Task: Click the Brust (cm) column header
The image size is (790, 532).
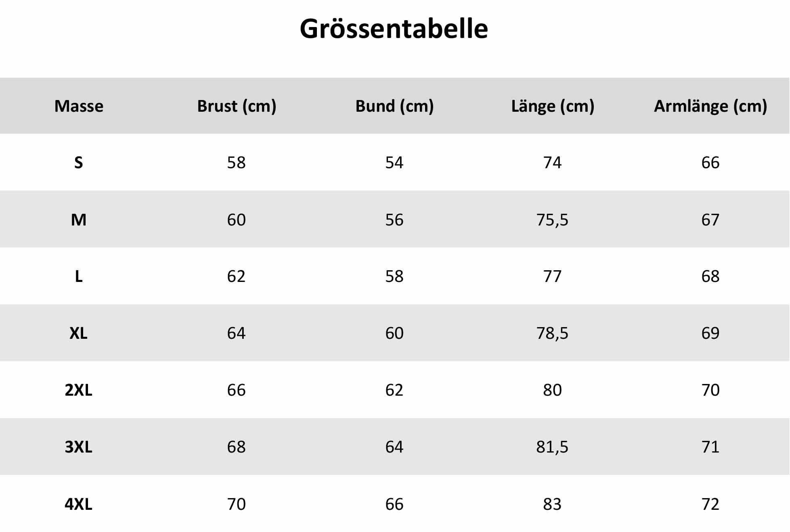Action: tap(237, 106)
